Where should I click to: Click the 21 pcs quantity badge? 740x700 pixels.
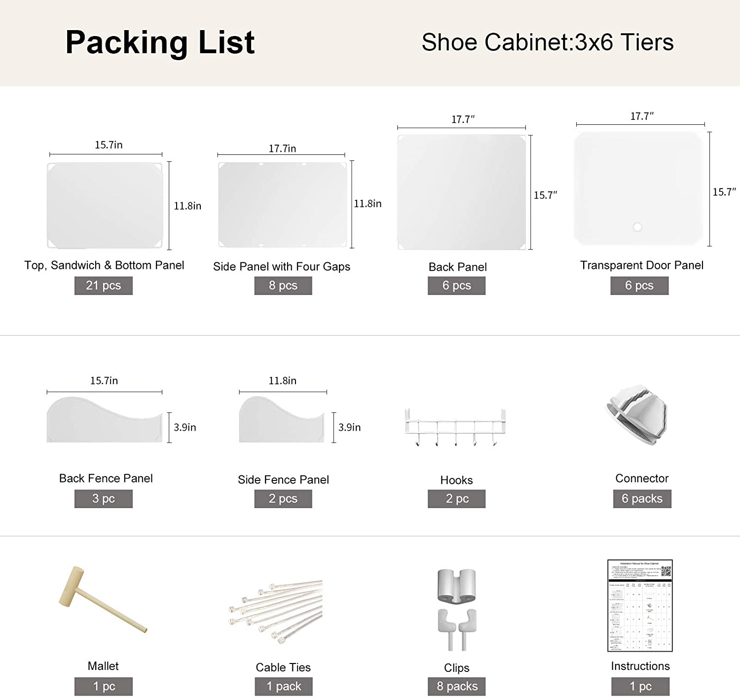(x=104, y=286)
